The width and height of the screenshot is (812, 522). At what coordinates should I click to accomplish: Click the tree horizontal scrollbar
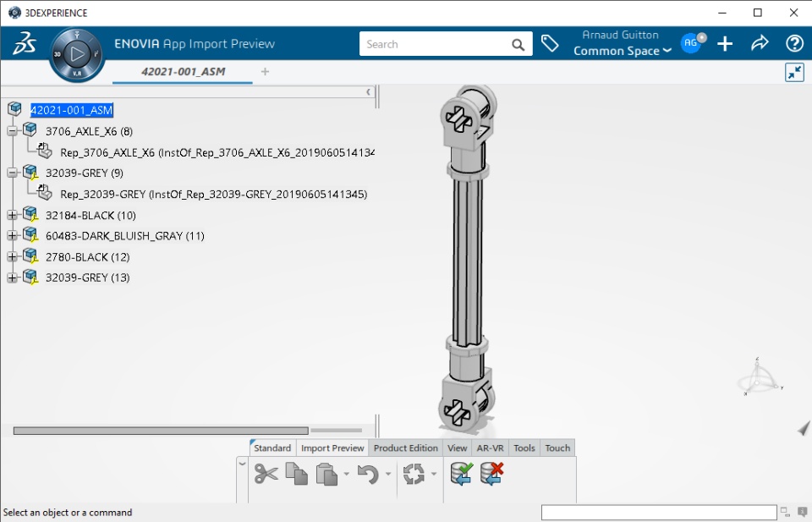point(161,431)
